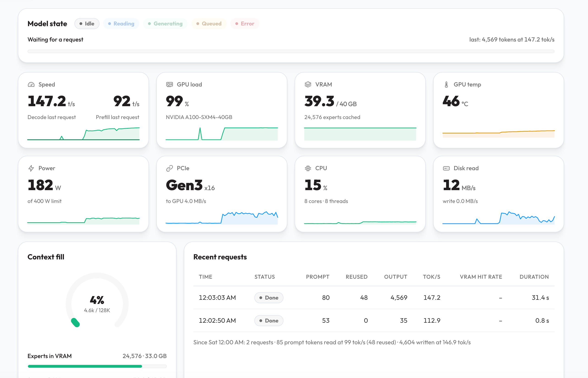Click the DURATION column header
The width and height of the screenshot is (588, 378).
(x=534, y=277)
